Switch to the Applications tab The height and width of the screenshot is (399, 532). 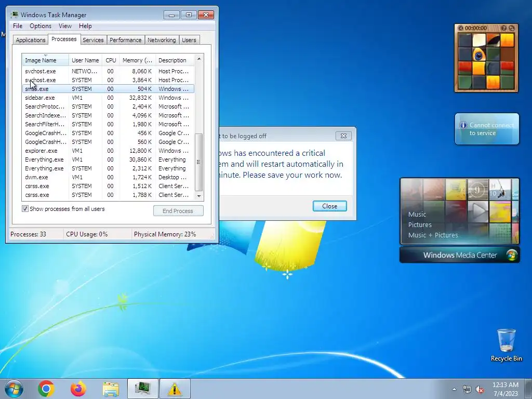(x=31, y=39)
